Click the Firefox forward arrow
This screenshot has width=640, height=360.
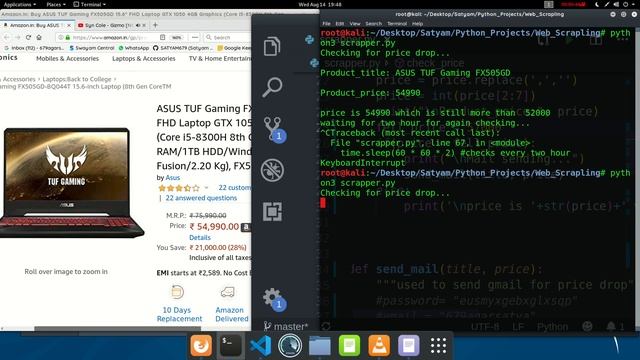point(18,37)
